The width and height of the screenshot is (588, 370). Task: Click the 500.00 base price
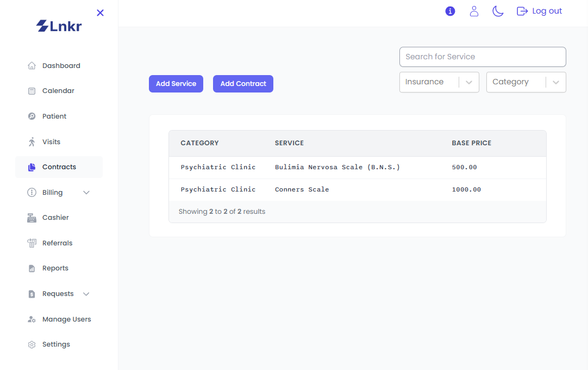[x=464, y=167]
